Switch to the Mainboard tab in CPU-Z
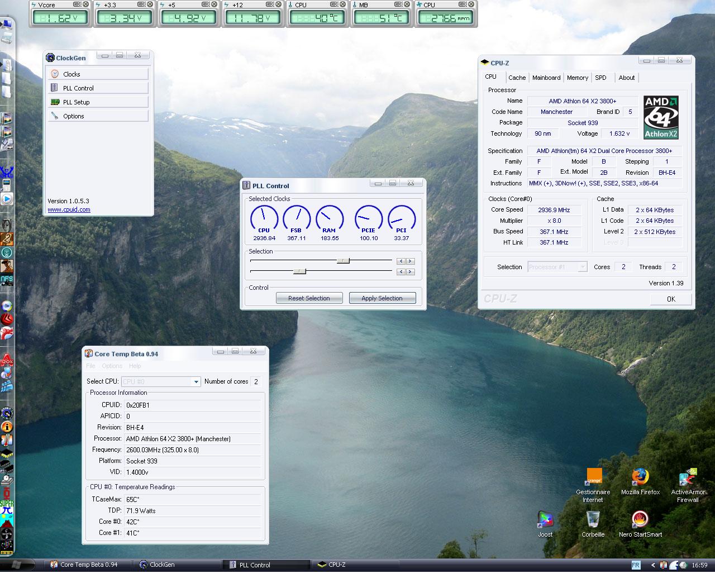The width and height of the screenshot is (715, 588). 546,78
